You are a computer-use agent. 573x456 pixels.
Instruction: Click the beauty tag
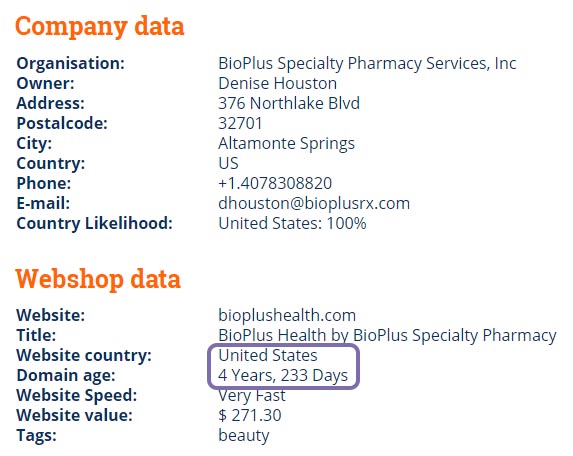pos(244,436)
